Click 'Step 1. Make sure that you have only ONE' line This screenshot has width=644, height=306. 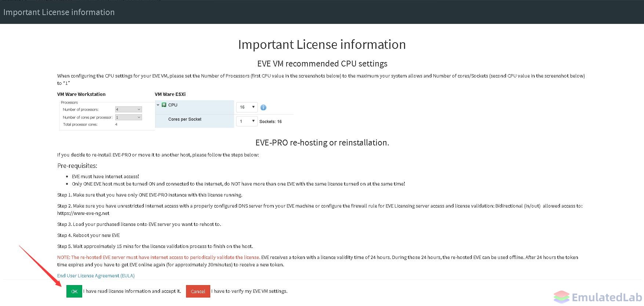[x=150, y=195]
